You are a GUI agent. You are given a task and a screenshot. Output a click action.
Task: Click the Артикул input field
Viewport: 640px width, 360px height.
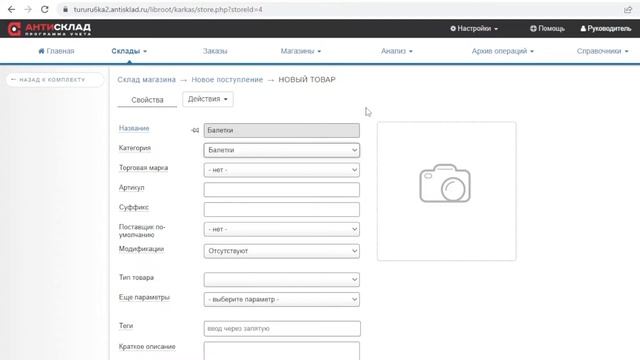tap(282, 190)
